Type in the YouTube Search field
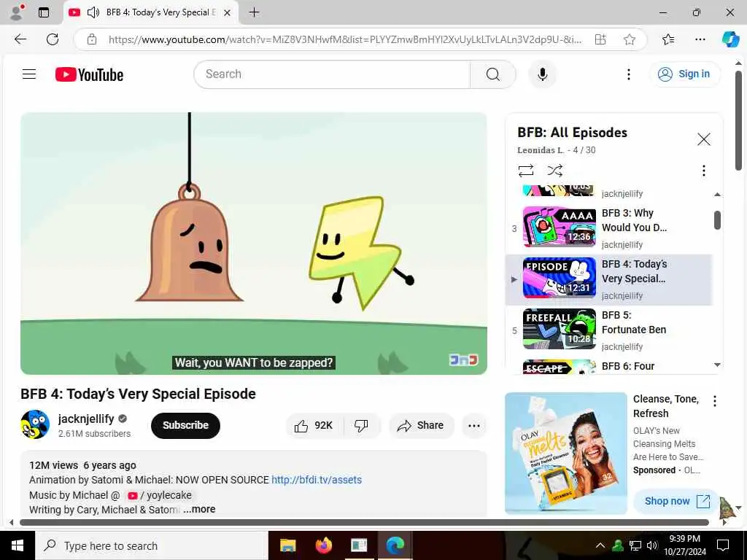The height and width of the screenshot is (560, 747). click(332, 74)
